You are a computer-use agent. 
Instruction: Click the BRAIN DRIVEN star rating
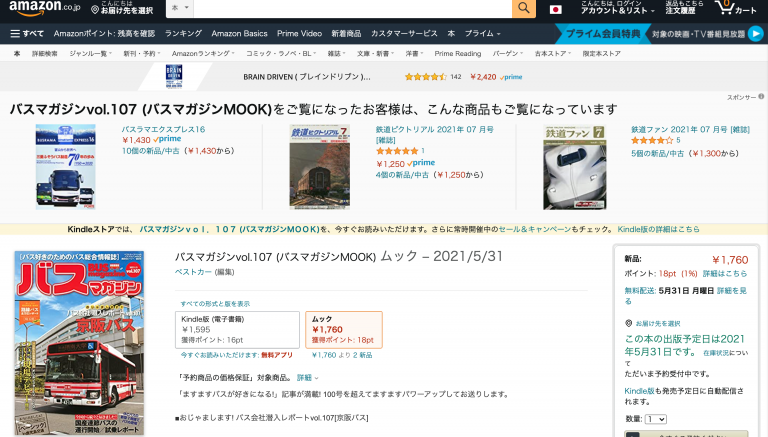pos(425,77)
